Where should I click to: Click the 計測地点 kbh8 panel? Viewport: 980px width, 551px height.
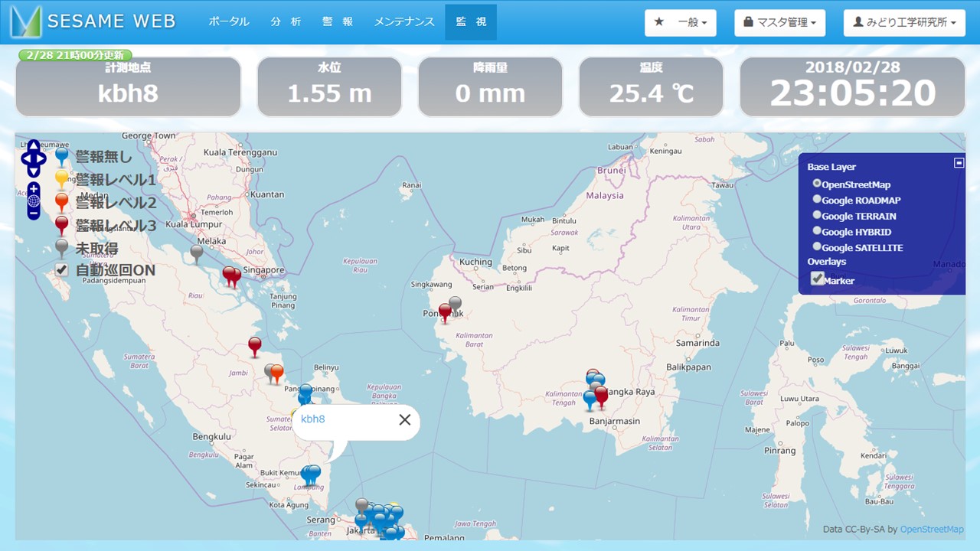[x=129, y=86]
